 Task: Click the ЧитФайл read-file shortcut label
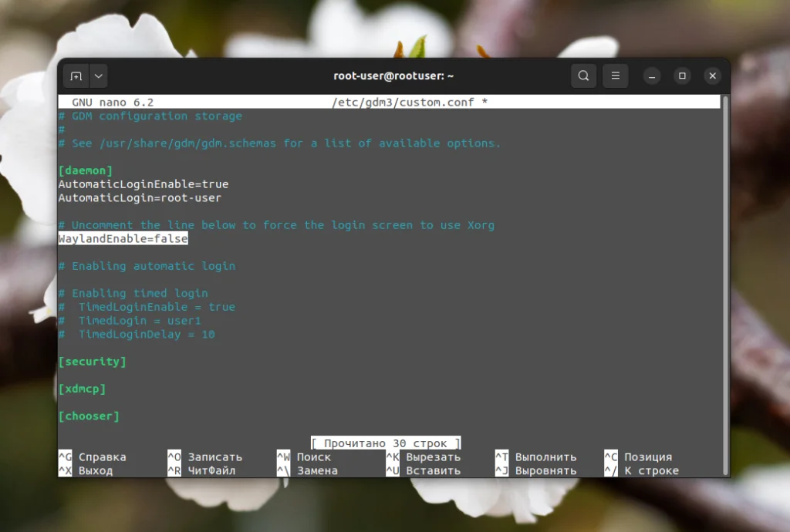(211, 470)
